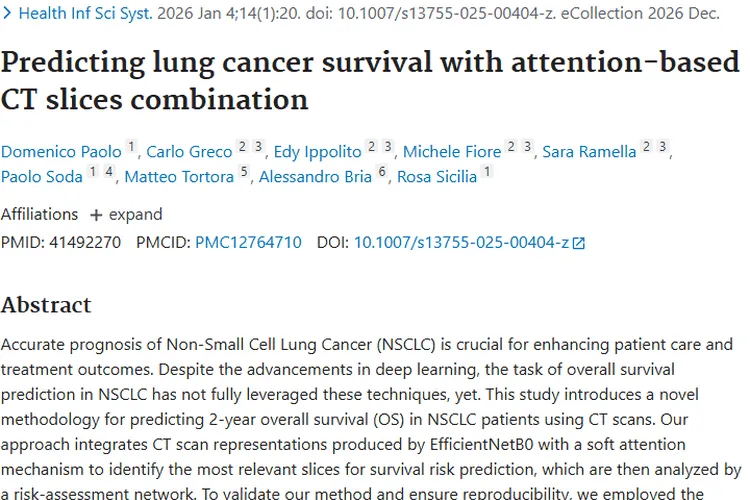Open author Paolo Soda's link
This screenshot has width=750, height=500.
click(x=41, y=177)
